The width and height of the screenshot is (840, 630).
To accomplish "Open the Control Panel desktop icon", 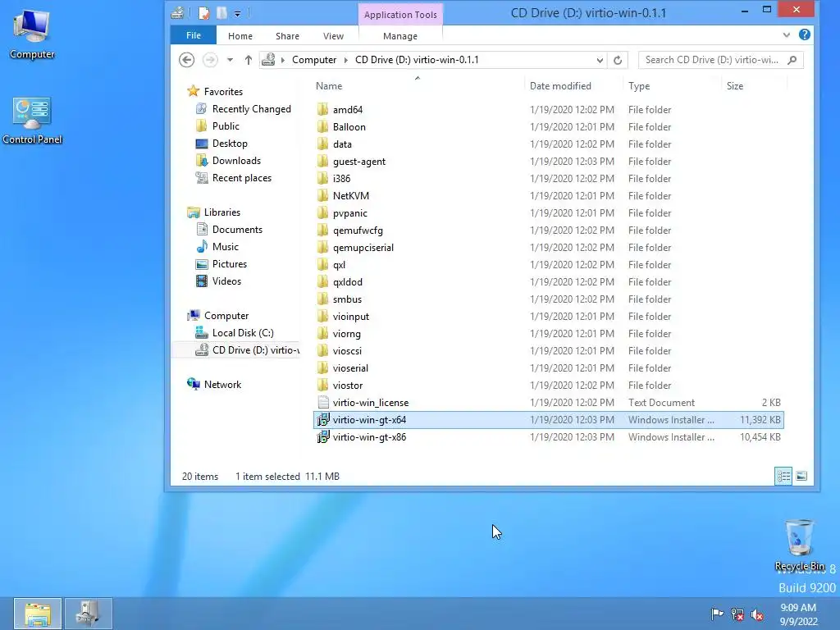I will 32,121.
